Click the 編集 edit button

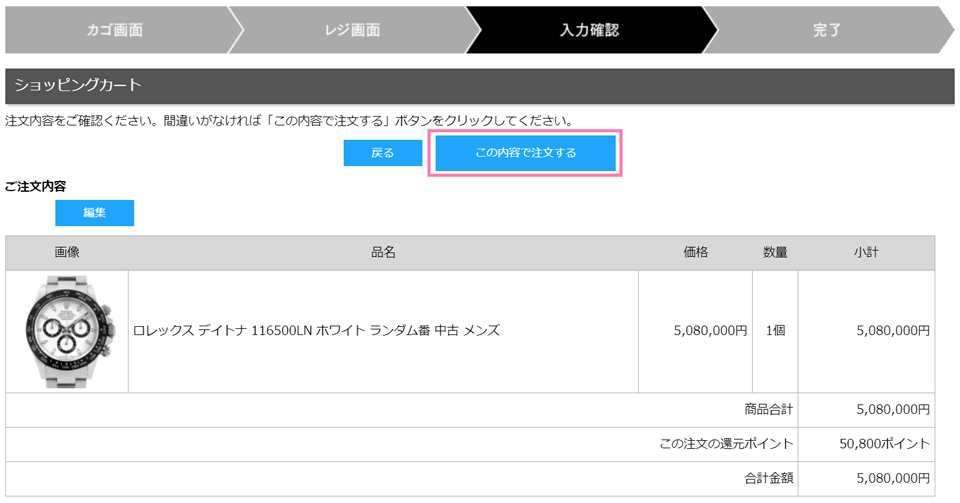pyautogui.click(x=94, y=213)
